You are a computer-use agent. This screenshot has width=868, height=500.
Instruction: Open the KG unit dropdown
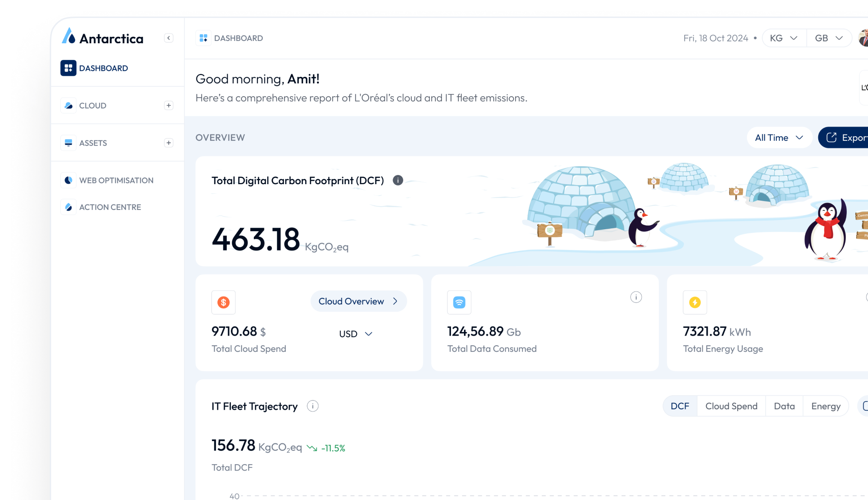coord(784,38)
